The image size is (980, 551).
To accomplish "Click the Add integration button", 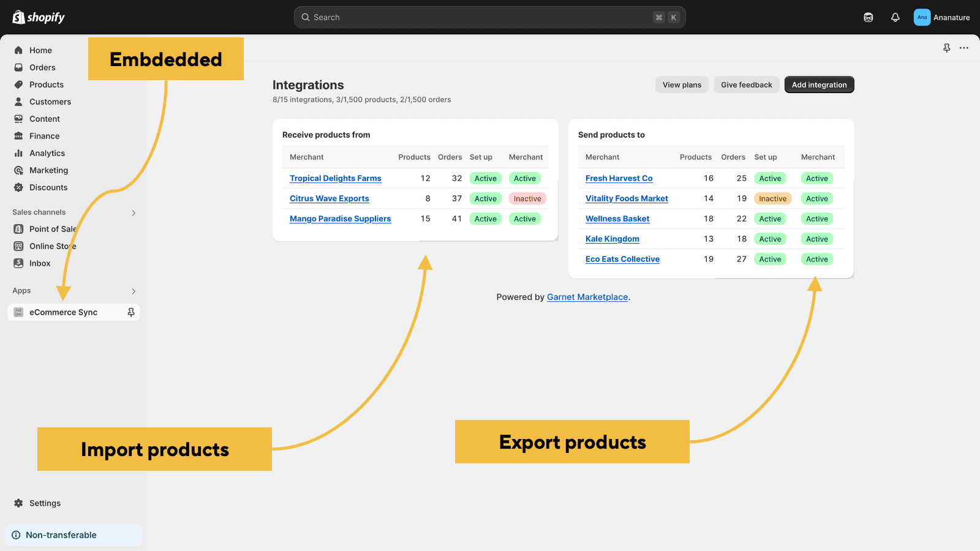I will tap(819, 84).
